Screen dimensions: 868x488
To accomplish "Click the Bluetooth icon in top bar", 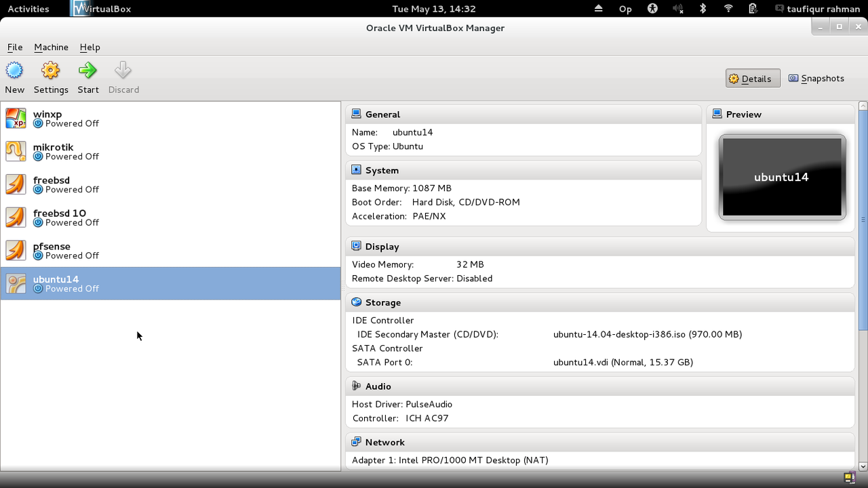I will coord(703,9).
